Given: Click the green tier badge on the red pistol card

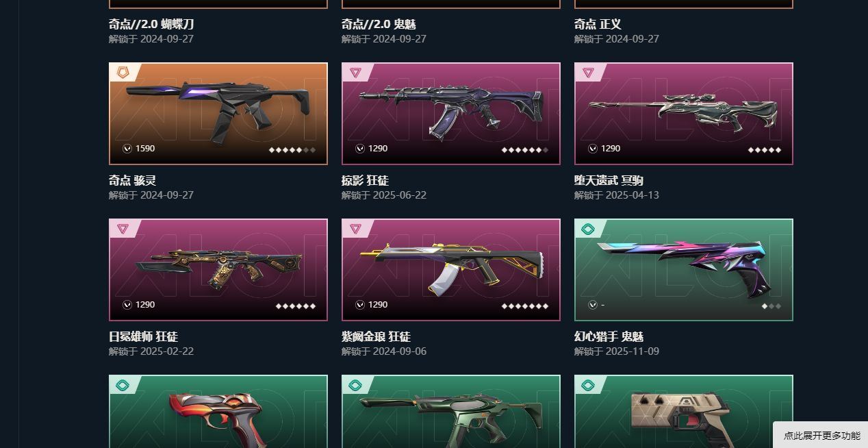Looking at the screenshot, I should [123, 386].
